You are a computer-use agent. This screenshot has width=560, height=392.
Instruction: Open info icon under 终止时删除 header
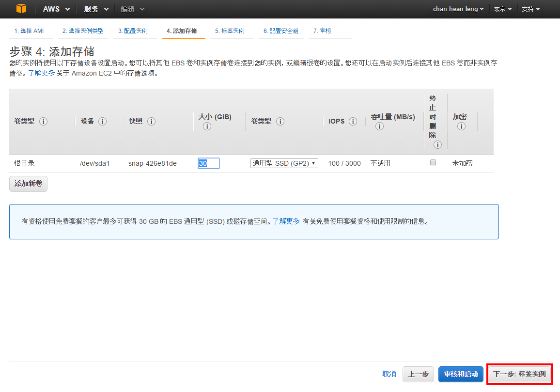pyautogui.click(x=437, y=145)
